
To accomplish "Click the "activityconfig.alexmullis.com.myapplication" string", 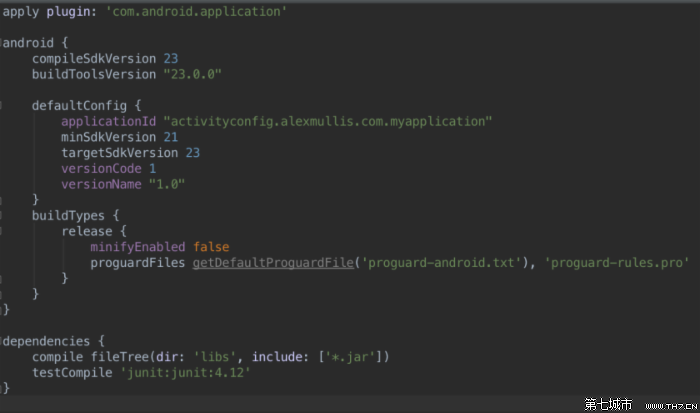I will tap(328, 121).
